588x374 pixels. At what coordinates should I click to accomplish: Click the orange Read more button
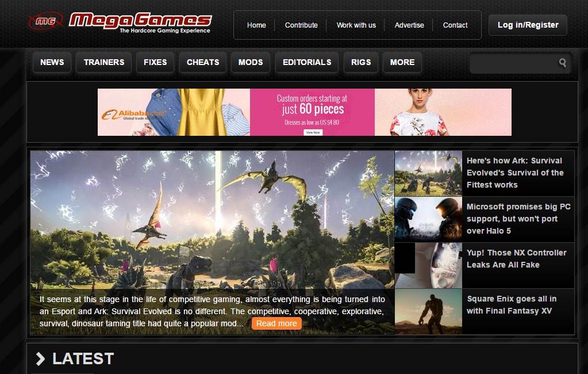[x=276, y=324]
